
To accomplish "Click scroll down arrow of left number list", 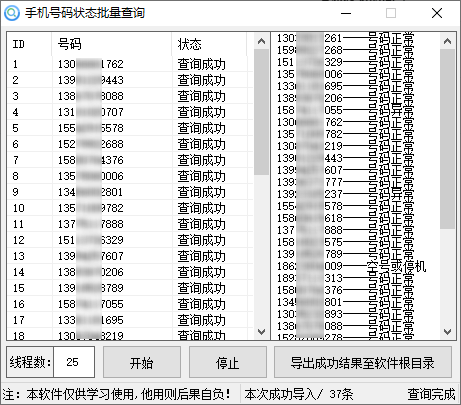I will [x=262, y=332].
